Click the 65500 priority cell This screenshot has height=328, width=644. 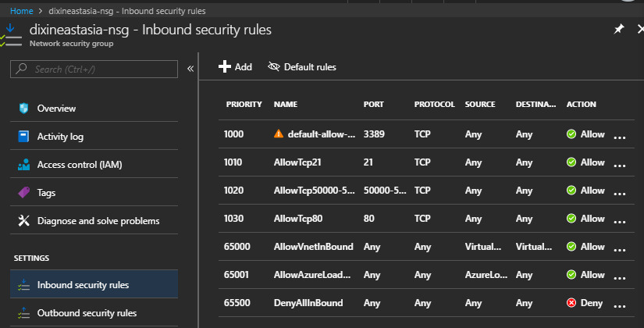coord(237,303)
